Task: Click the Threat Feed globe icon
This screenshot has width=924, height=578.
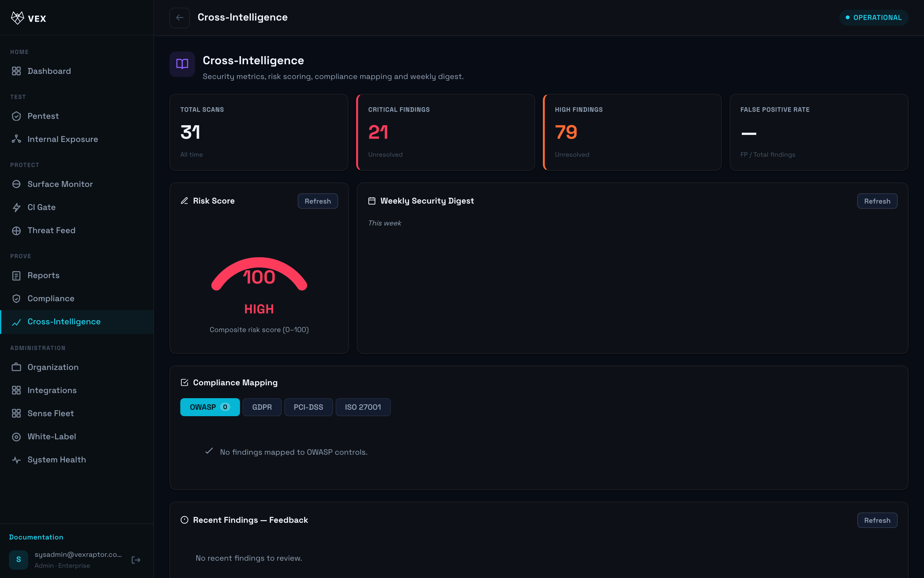Action: point(16,231)
